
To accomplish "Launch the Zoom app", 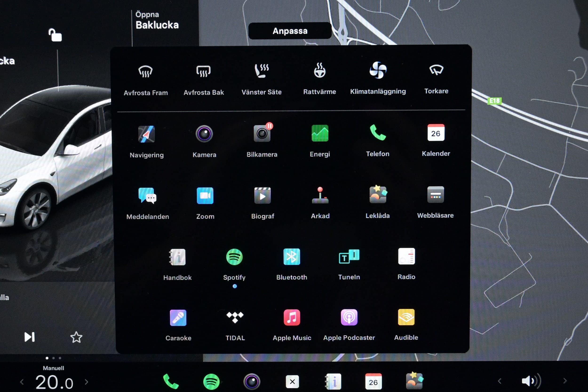I will (205, 195).
